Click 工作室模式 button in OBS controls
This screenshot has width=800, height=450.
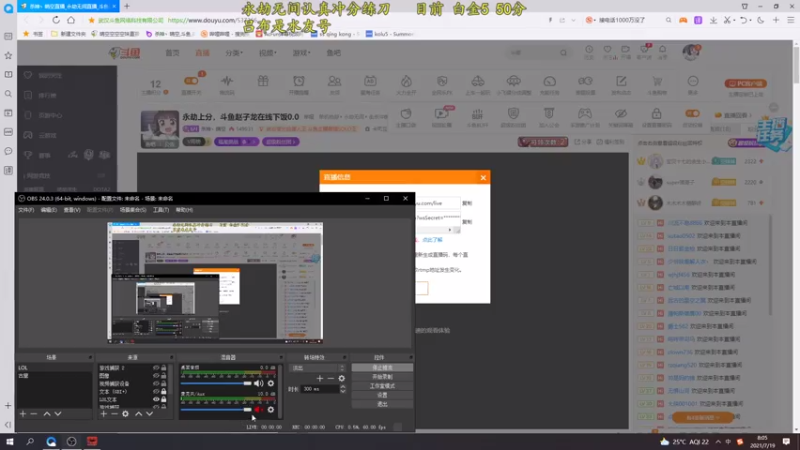(x=382, y=386)
